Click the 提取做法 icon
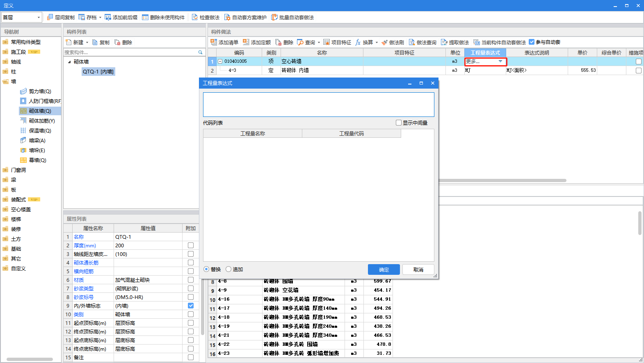Viewport: 644px width, 363px height. (x=444, y=42)
